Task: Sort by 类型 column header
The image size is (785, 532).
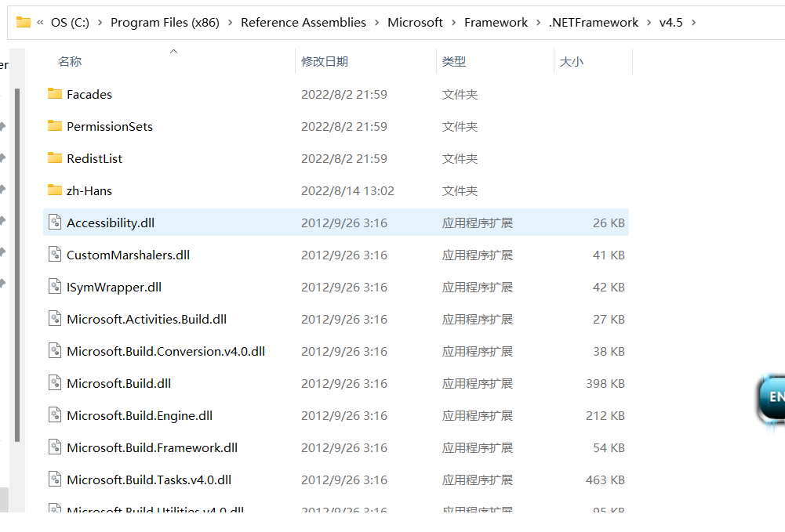Action: (x=454, y=61)
